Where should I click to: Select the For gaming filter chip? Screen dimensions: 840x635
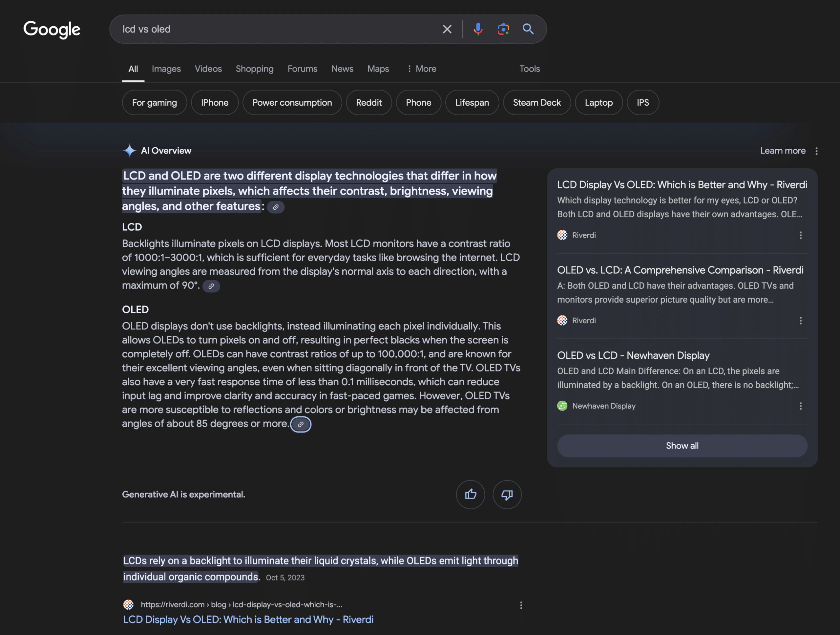[x=155, y=102]
